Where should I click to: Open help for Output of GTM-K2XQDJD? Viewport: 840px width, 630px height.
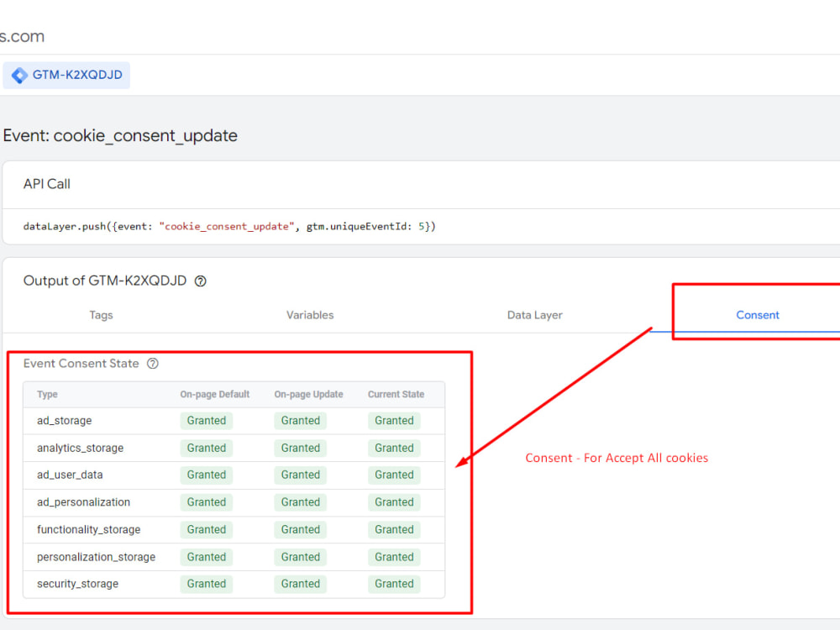200,281
